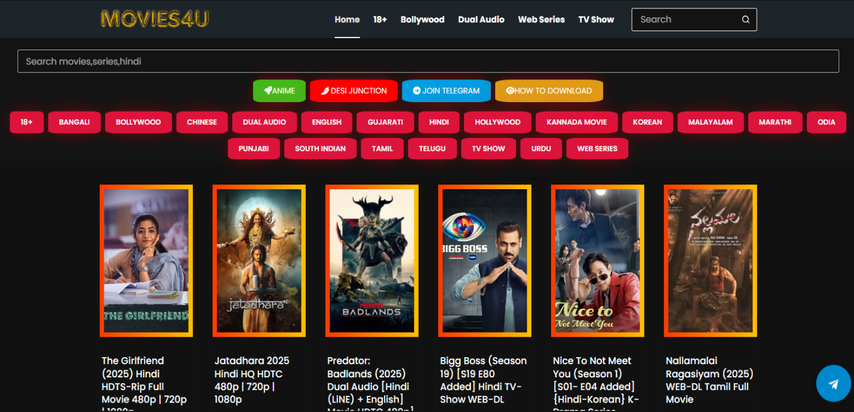
Task: Open the Bigg Boss poster thumbnail
Action: point(485,260)
